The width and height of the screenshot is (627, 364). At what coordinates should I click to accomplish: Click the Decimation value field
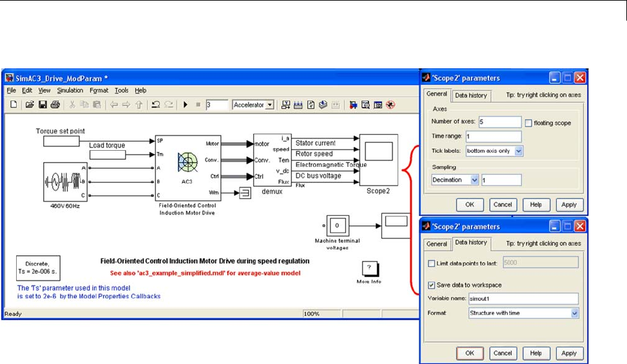[x=501, y=180]
